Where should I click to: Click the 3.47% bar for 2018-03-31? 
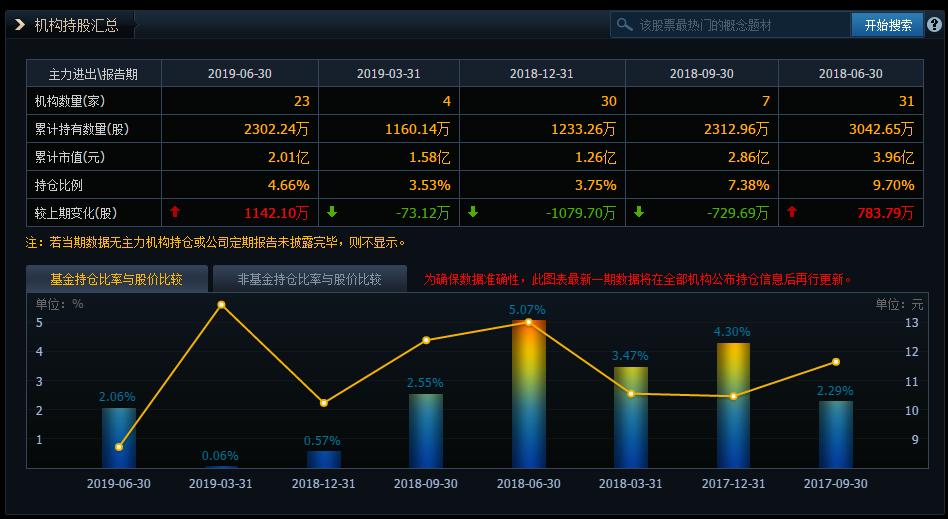click(631, 417)
